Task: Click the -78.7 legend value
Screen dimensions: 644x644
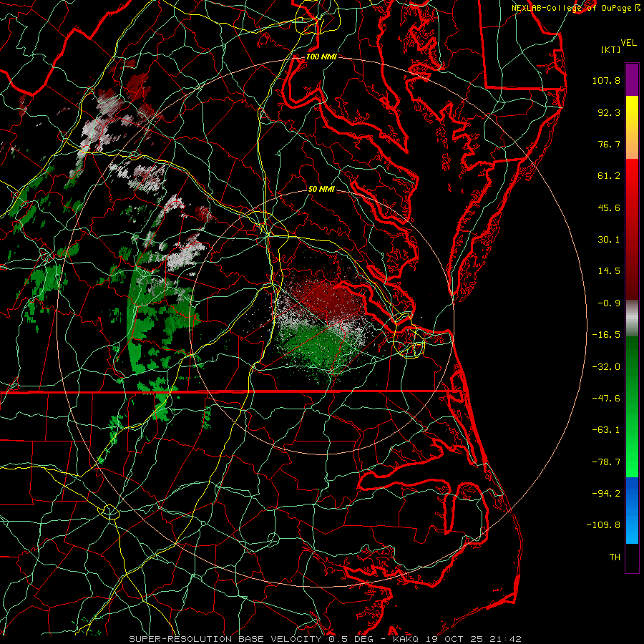Action: [x=606, y=462]
